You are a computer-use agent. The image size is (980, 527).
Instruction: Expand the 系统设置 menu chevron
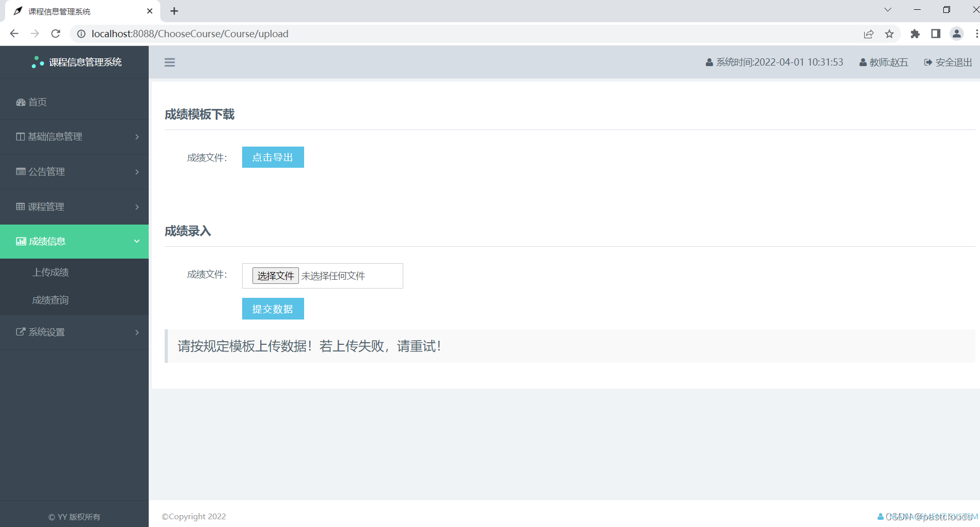(x=137, y=332)
